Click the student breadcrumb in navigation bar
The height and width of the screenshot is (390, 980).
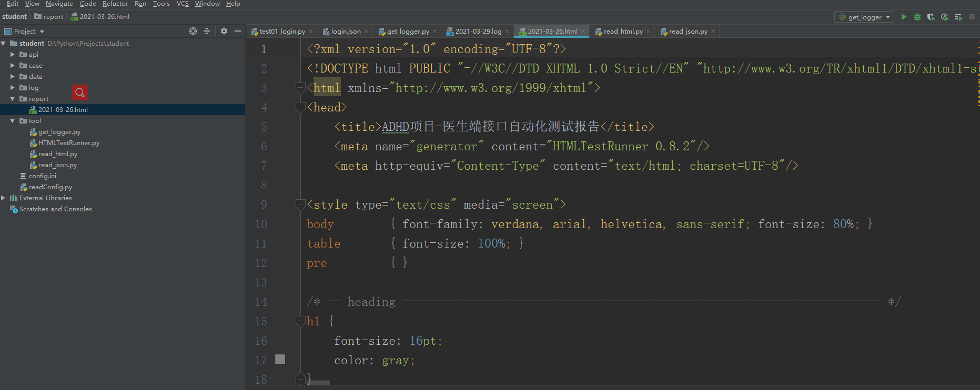[15, 17]
